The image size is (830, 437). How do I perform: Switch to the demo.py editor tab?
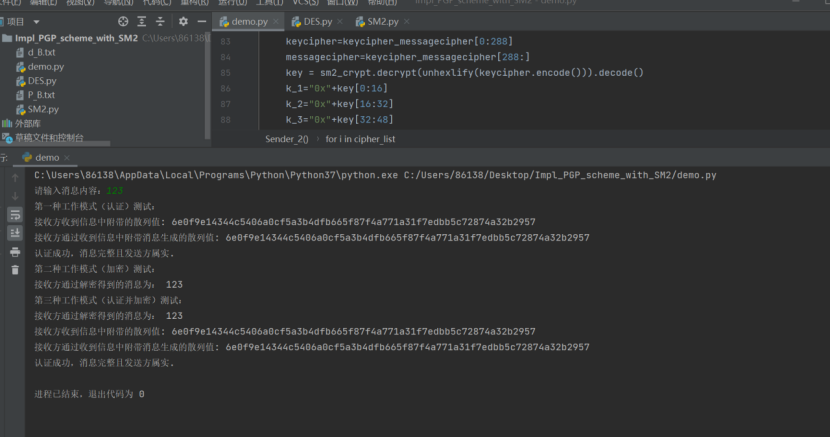[x=249, y=22]
